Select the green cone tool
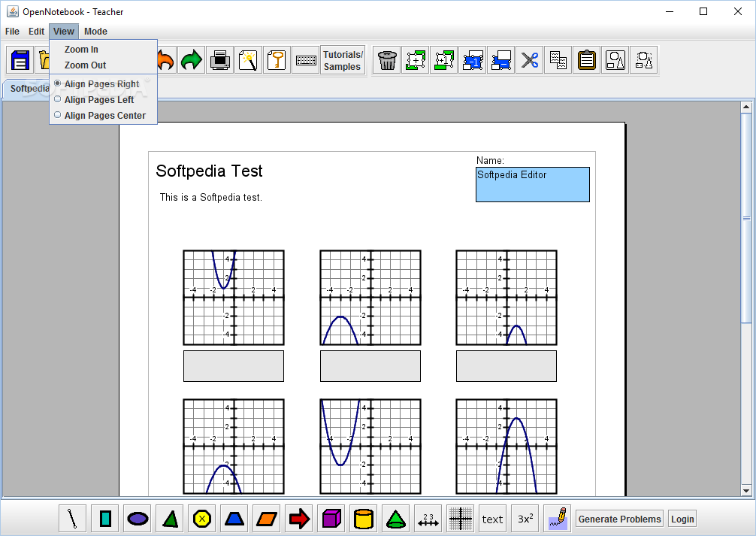 (x=395, y=519)
